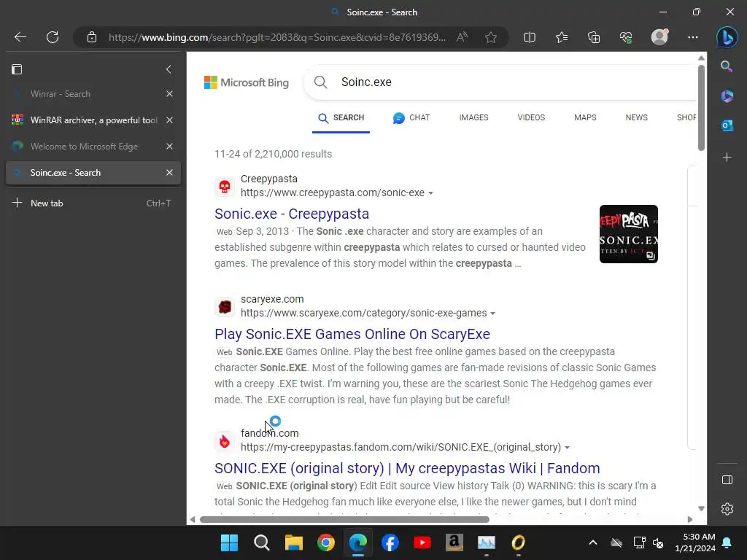Collapse the vertical tabs pane
The height and width of the screenshot is (560, 747).
tap(169, 69)
